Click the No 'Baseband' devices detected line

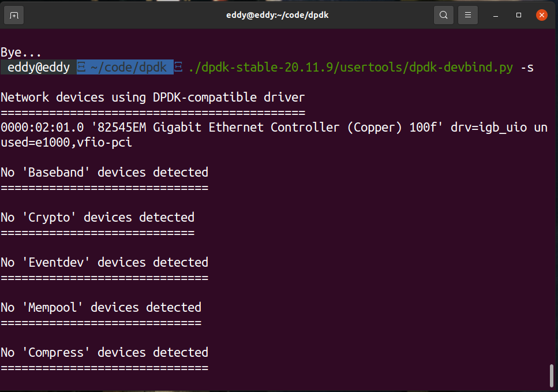tap(104, 172)
